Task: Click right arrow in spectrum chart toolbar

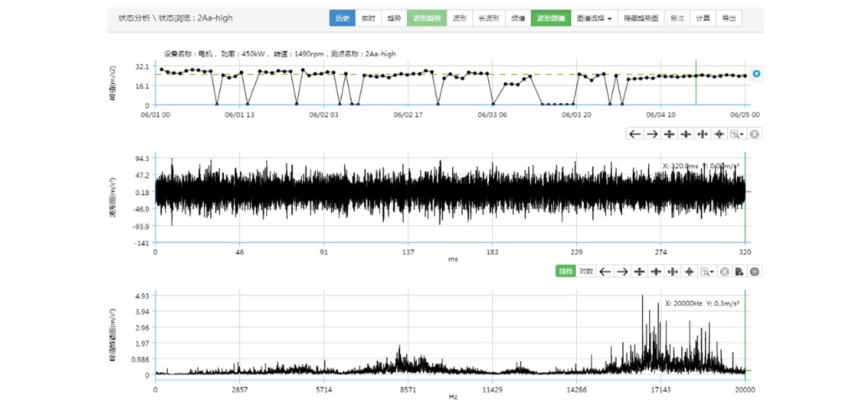Action: [622, 271]
